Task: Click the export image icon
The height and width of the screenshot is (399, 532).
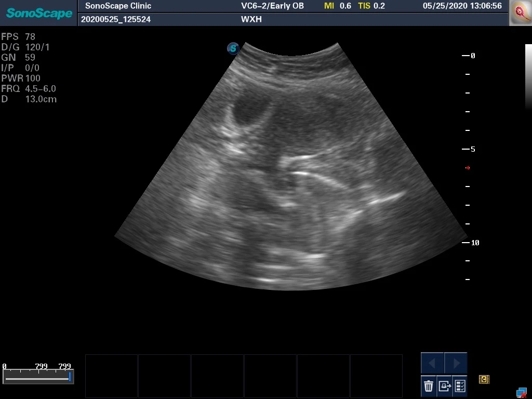Action: (444, 386)
